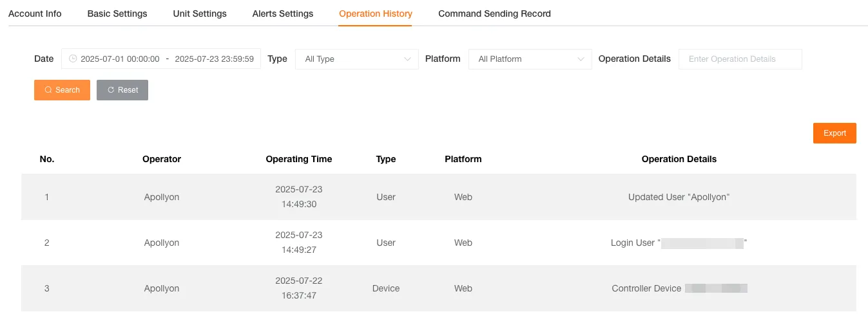Image resolution: width=868 pixels, height=323 pixels.
Task: Click the time 2025-07-22 16:37:47
Action: pos(299,288)
